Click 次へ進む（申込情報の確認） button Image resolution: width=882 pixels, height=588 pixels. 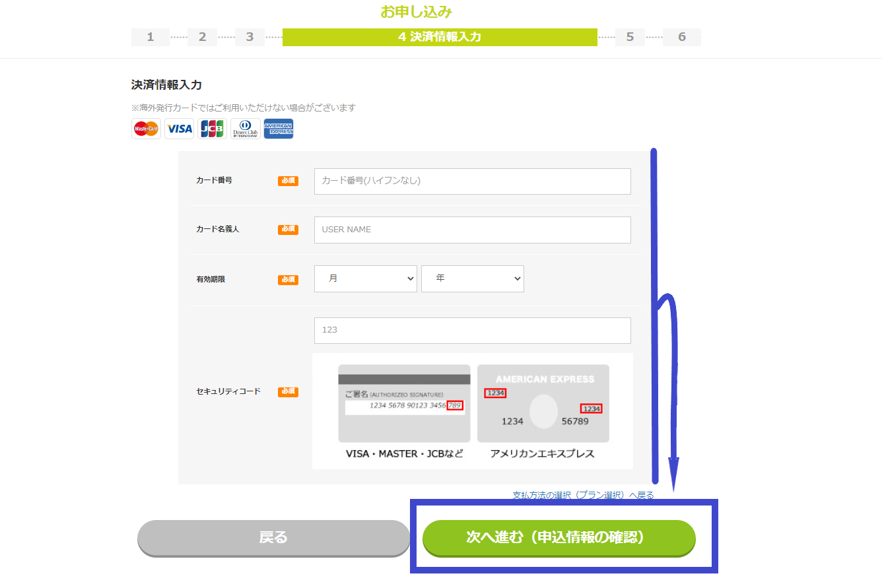click(x=559, y=538)
